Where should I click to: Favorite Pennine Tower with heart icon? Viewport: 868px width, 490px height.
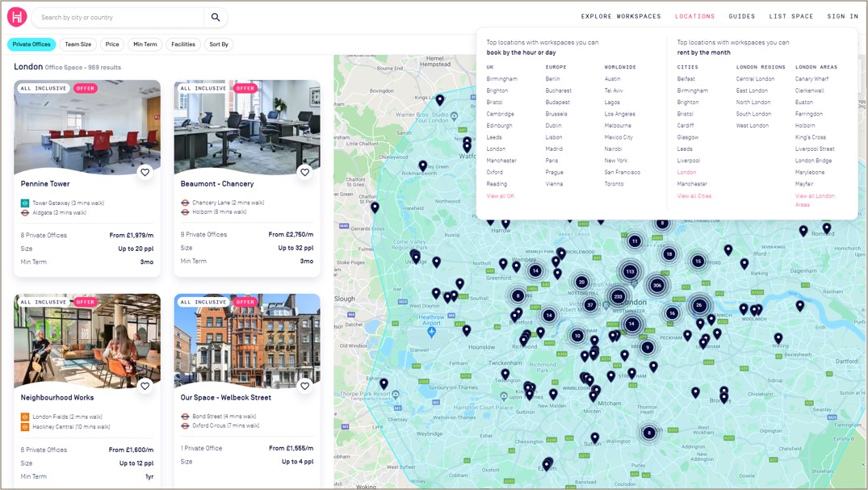145,172
